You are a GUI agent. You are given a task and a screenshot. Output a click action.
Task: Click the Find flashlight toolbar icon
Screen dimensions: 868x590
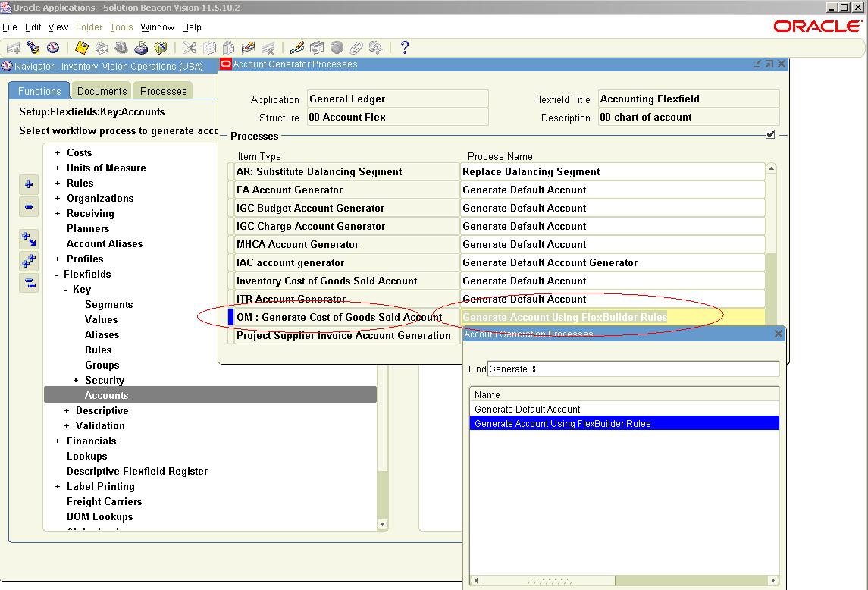pos(33,48)
